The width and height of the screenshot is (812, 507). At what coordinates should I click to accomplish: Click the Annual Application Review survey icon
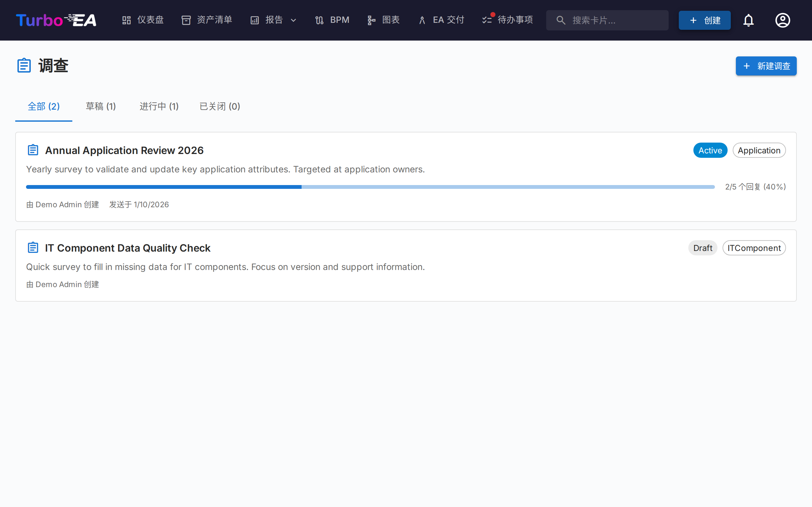click(x=33, y=150)
